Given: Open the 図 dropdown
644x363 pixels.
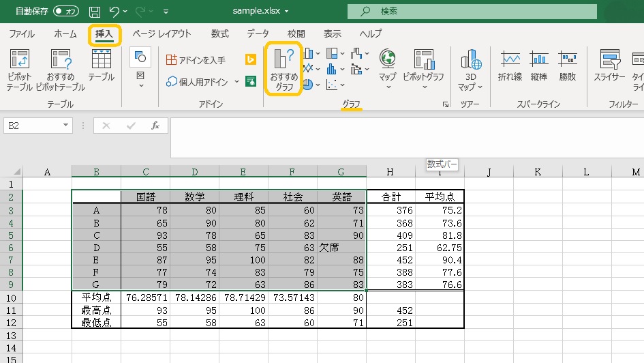Looking at the screenshot, I should pyautogui.click(x=140, y=85).
